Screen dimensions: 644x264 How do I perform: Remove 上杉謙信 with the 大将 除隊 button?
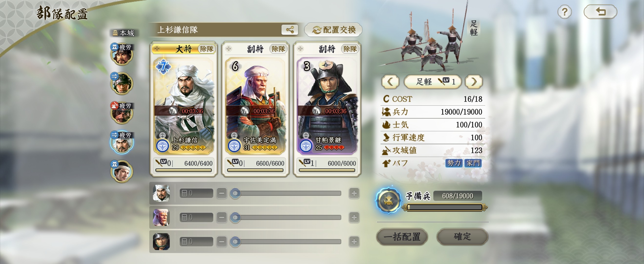207,49
